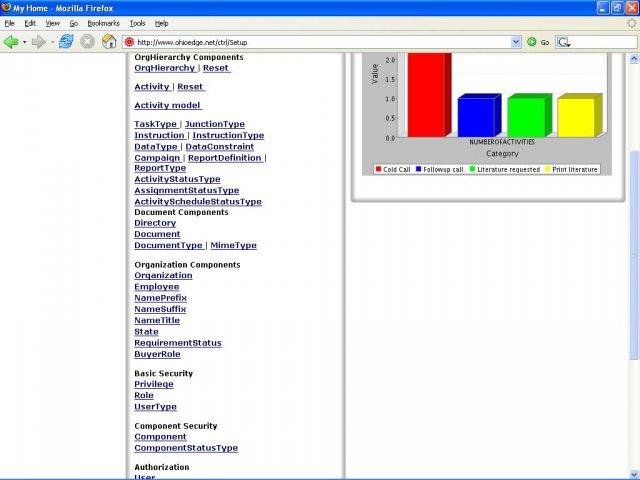This screenshot has width=640, height=480.
Task: Open the NameTitle link
Action: coord(157,321)
